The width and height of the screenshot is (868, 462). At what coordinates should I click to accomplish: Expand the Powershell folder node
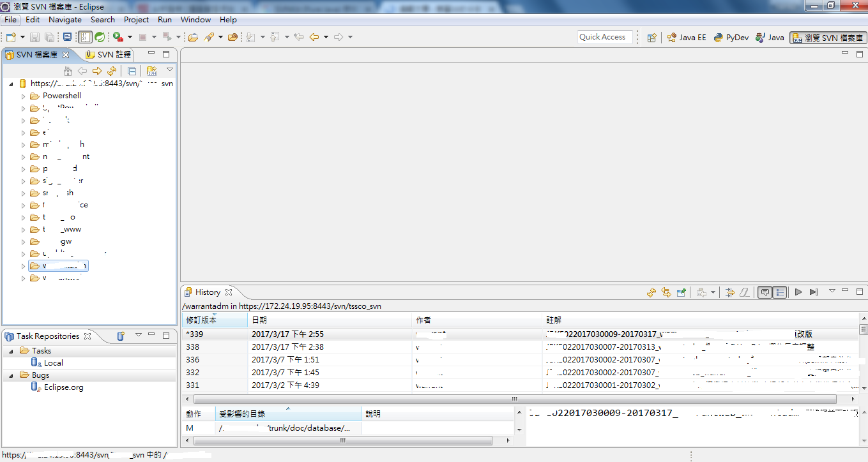point(24,96)
